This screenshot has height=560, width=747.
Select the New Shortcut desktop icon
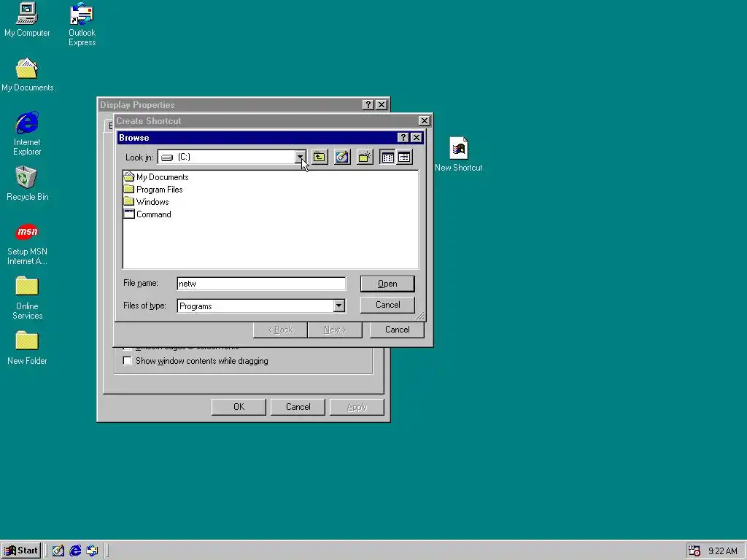[459, 155]
